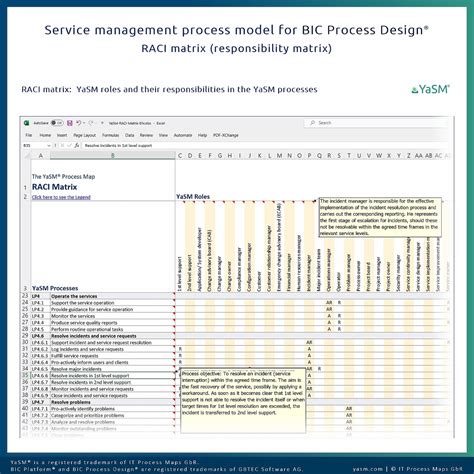Select column B header
The width and height of the screenshot is (474, 474).
(x=113, y=156)
